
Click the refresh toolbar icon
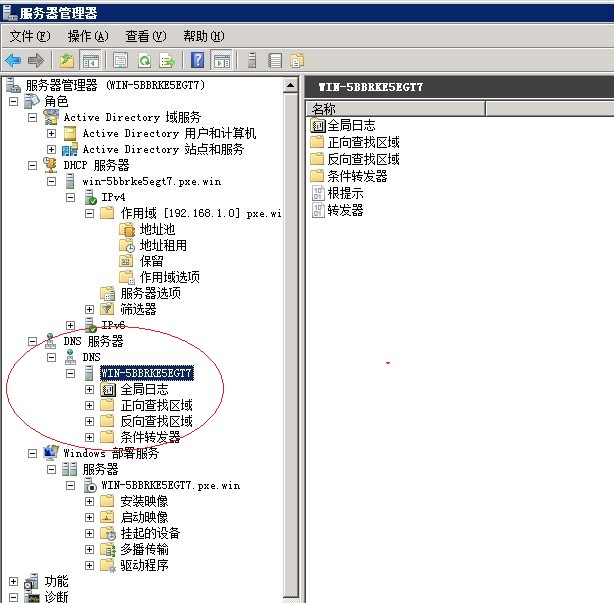(x=144, y=61)
